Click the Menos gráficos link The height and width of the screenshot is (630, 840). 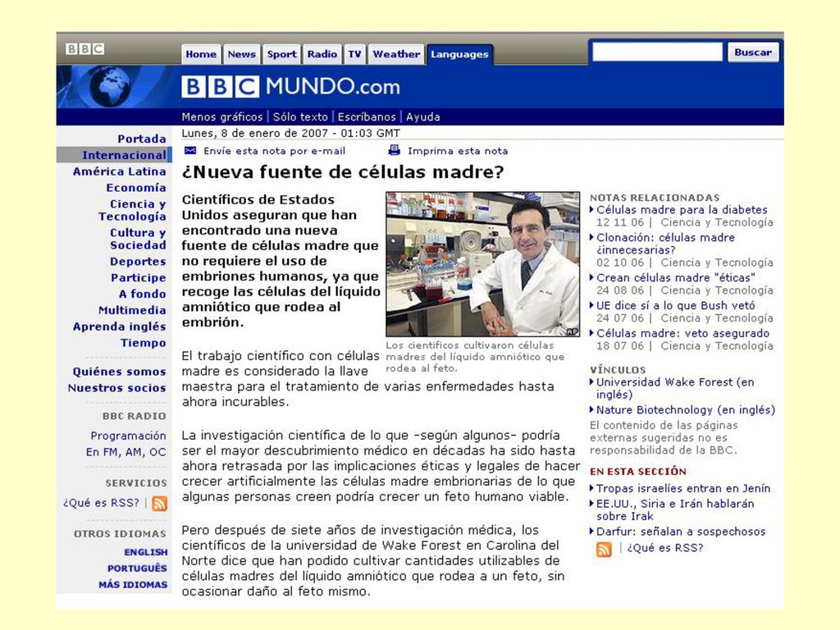tap(221, 116)
